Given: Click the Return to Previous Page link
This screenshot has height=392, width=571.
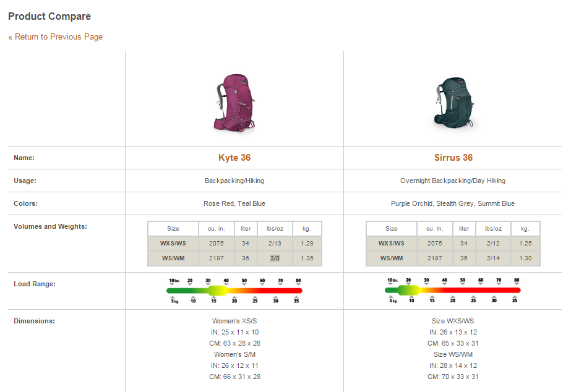Looking at the screenshot, I should click(56, 37).
